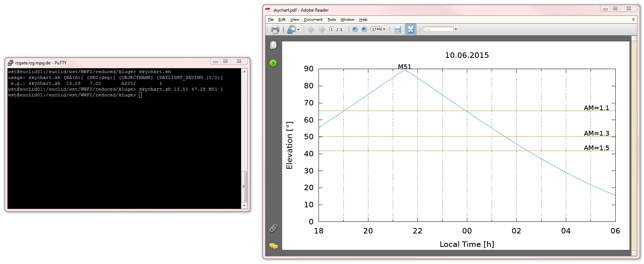Open the Tools menu
This screenshot has width=644, height=264.
(332, 20)
